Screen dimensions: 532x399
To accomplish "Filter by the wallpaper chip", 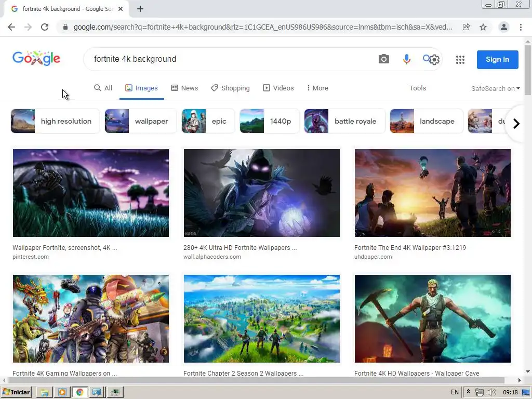I will coord(140,121).
